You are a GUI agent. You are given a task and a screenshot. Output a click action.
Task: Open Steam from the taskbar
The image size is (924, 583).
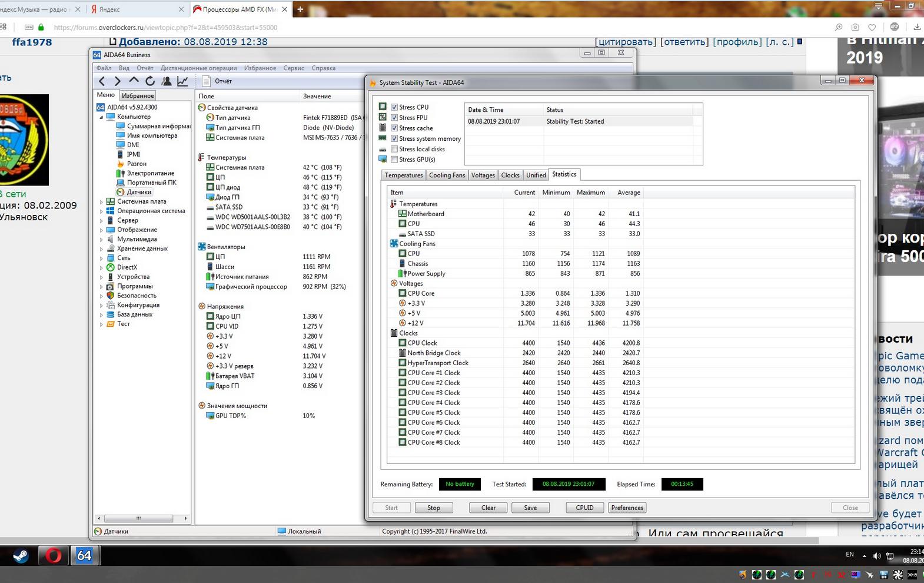(21, 555)
